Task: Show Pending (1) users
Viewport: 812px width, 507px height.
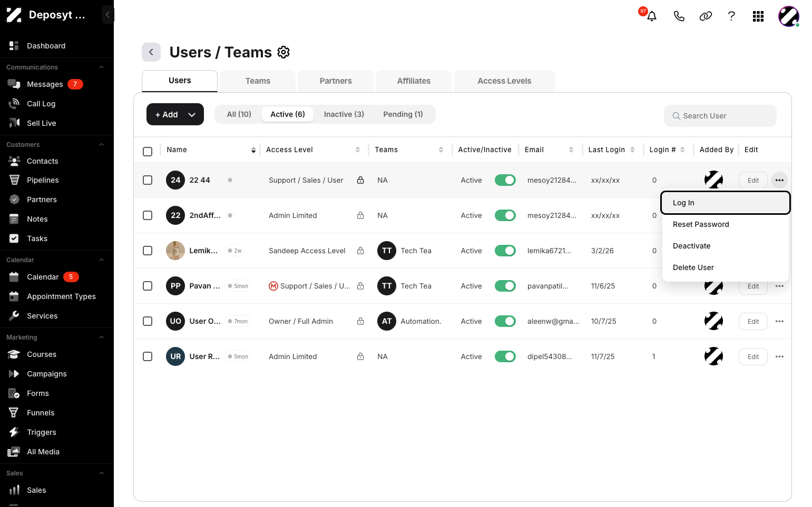Action: point(403,114)
